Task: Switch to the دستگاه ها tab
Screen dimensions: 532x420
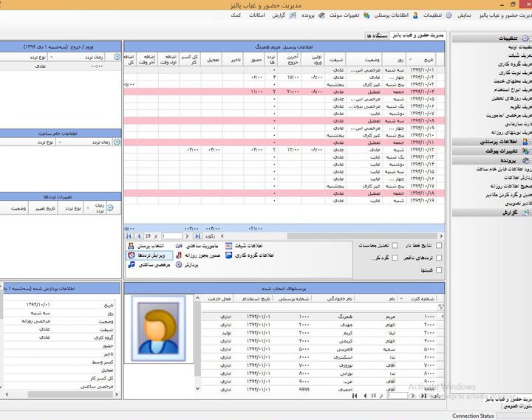Action: click(x=383, y=35)
